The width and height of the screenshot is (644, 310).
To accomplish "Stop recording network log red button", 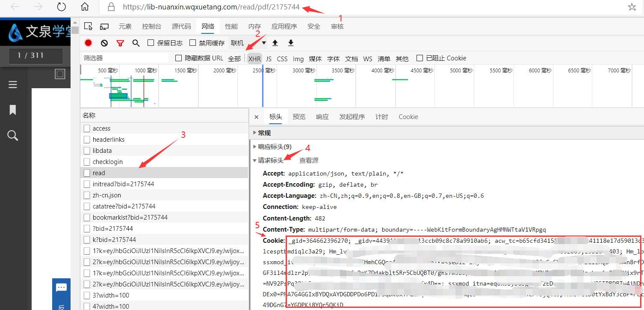I will click(x=88, y=43).
